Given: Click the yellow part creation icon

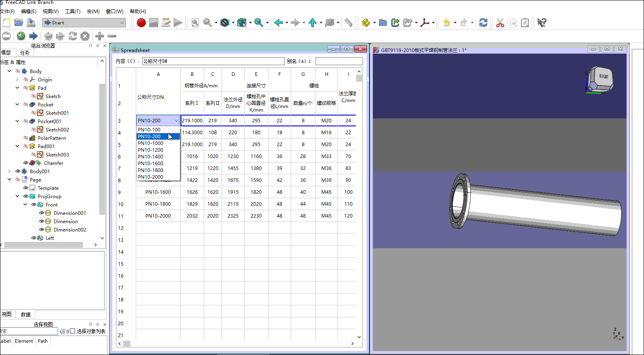Looking at the screenshot, I should pyautogui.click(x=366, y=23).
